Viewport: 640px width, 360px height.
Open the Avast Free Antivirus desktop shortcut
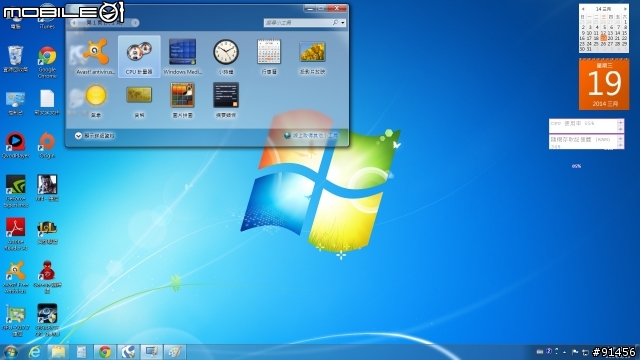click(x=16, y=277)
